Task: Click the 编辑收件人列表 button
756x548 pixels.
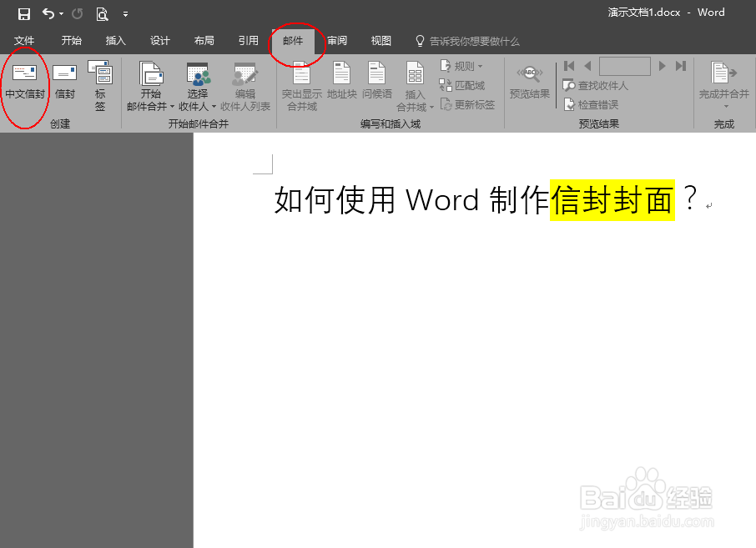Action: click(x=245, y=86)
